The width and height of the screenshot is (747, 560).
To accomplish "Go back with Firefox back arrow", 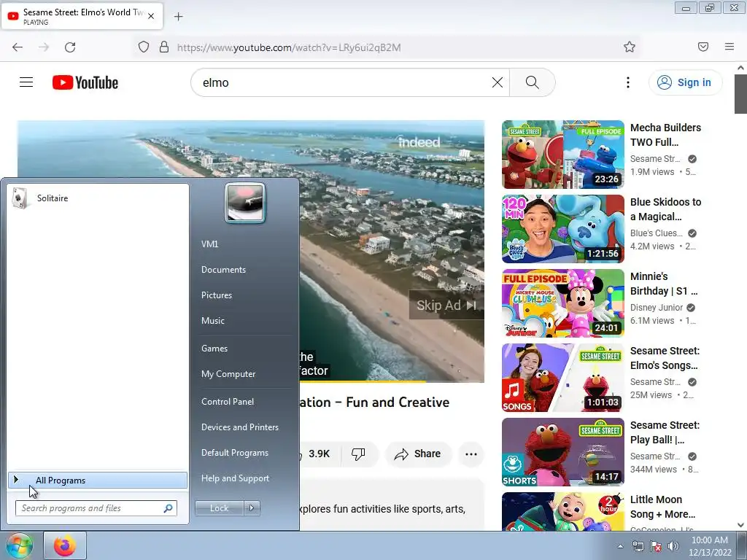I will click(x=18, y=47).
